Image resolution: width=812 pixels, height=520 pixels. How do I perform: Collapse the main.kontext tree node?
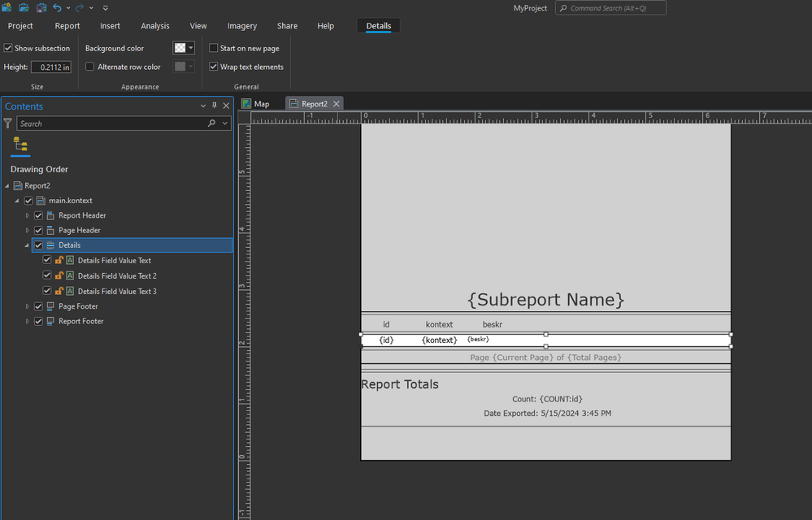point(16,201)
